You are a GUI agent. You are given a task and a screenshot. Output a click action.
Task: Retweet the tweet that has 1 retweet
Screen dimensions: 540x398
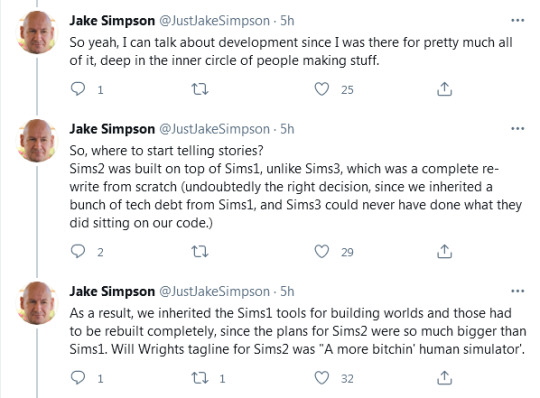coord(200,378)
